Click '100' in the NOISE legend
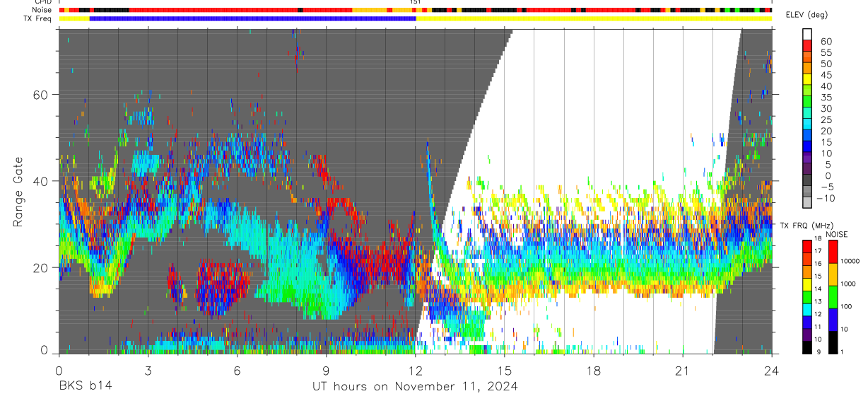This screenshot has width=868, height=401. [x=846, y=306]
